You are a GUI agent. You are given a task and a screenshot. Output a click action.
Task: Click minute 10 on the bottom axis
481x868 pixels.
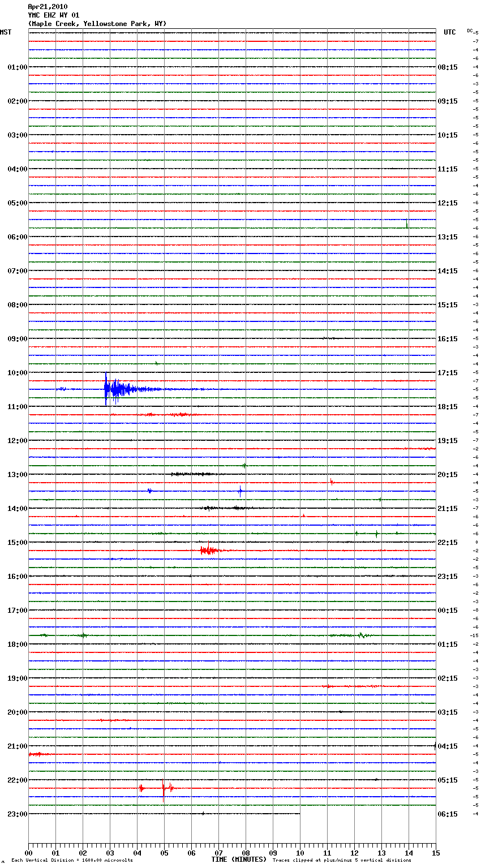click(300, 853)
